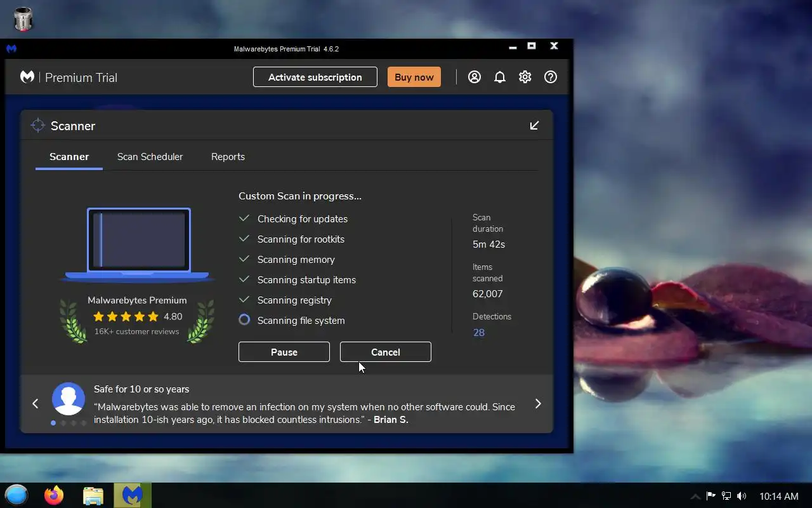This screenshot has height=508, width=812.
Task: Click the 'Scanning file system' text
Action: (301, 321)
